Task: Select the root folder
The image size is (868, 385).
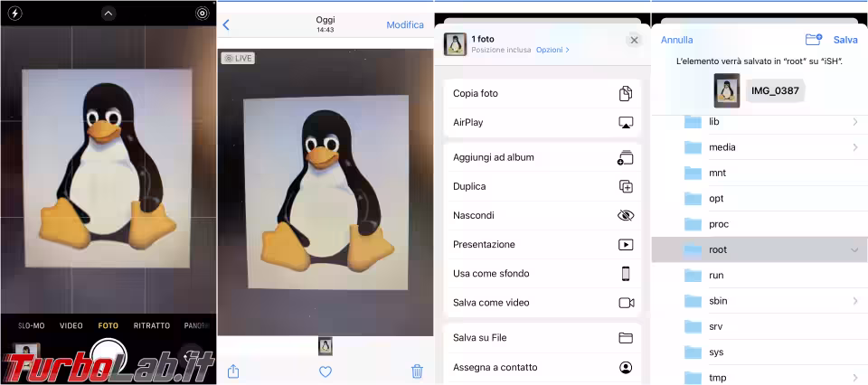Action: pos(759,249)
